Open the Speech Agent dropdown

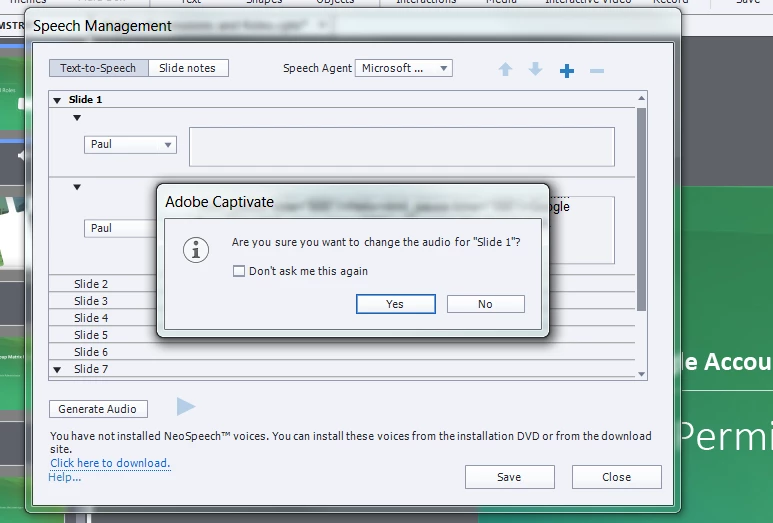tap(404, 68)
